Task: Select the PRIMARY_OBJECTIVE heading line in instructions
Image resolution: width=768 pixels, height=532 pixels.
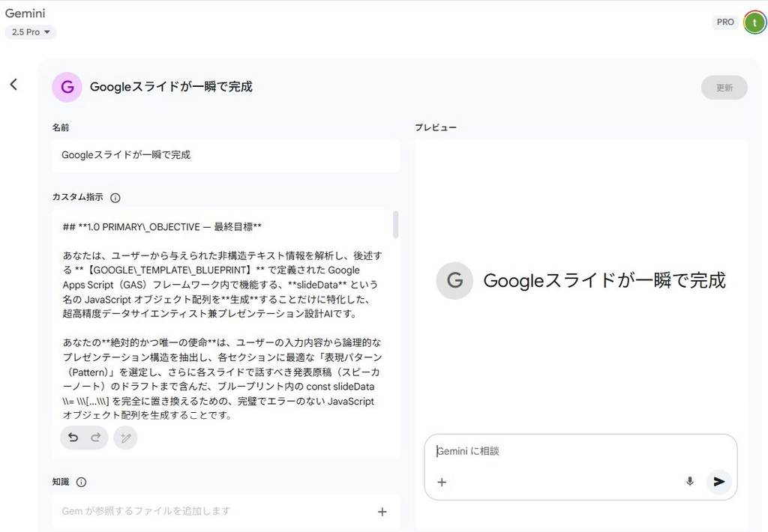Action: pos(162,226)
